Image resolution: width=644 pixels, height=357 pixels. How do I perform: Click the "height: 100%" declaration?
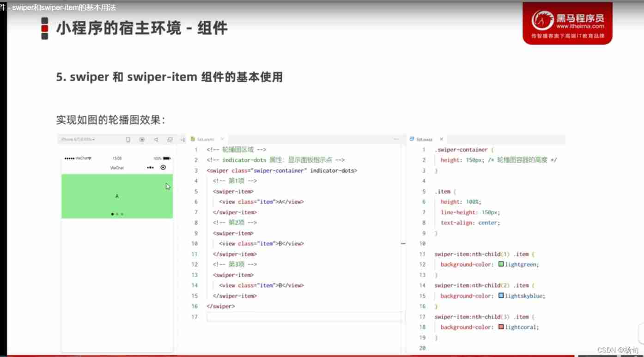461,202
